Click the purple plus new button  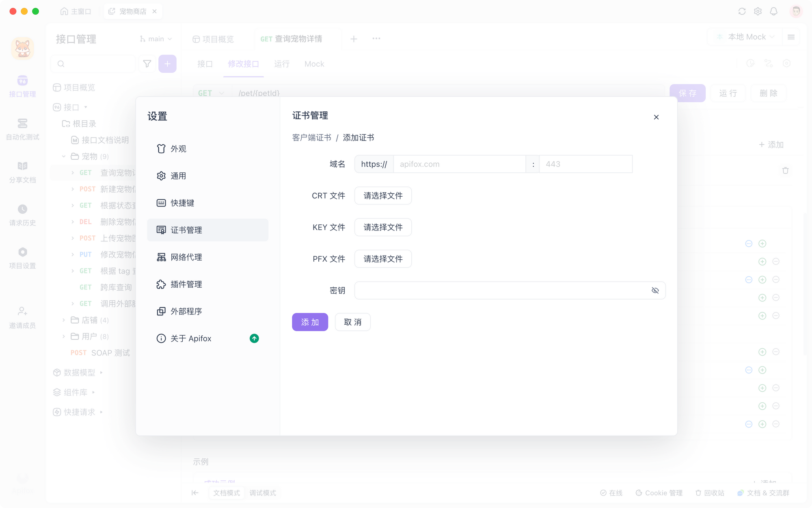click(x=167, y=64)
